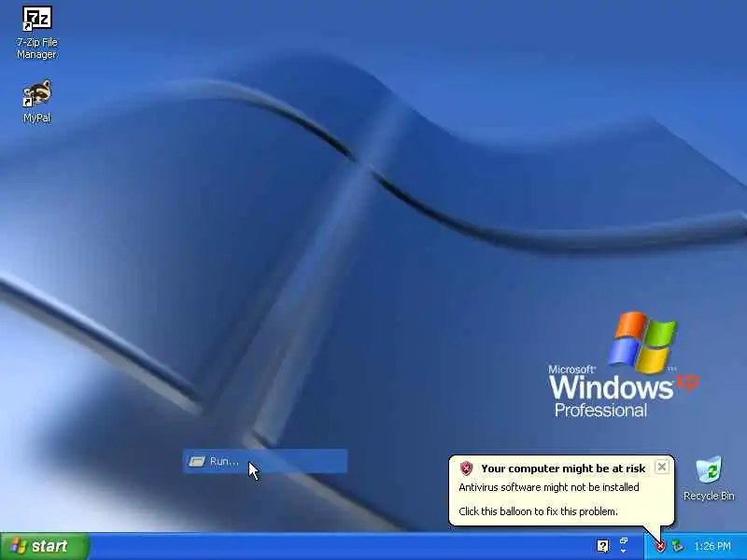Click the red Security Center shield tray icon
Image resolution: width=747 pixels, height=560 pixels.
point(660,547)
